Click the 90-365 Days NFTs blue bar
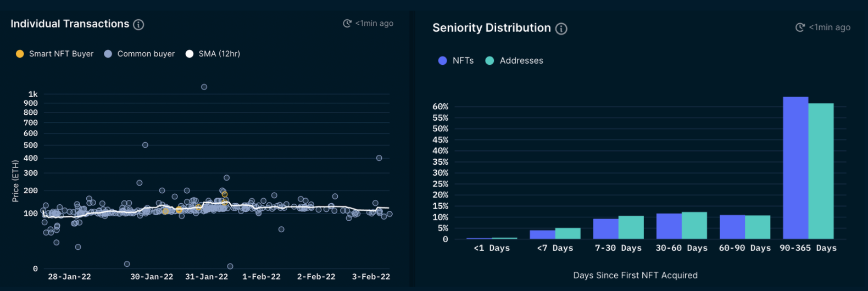This screenshot has height=291, width=868. point(795,168)
